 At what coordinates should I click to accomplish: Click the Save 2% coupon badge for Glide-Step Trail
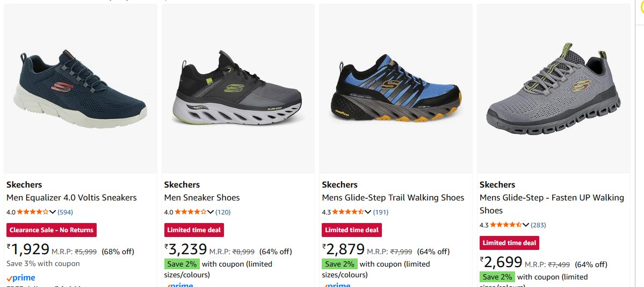point(339,264)
